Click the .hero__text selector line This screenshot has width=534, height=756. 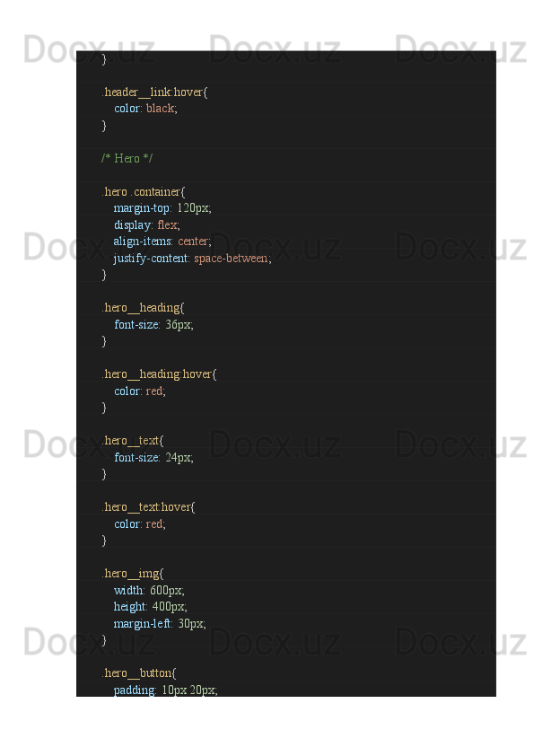pyautogui.click(x=133, y=441)
